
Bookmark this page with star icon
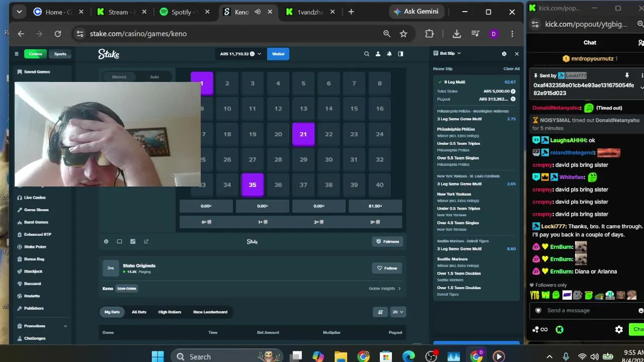[404, 34]
